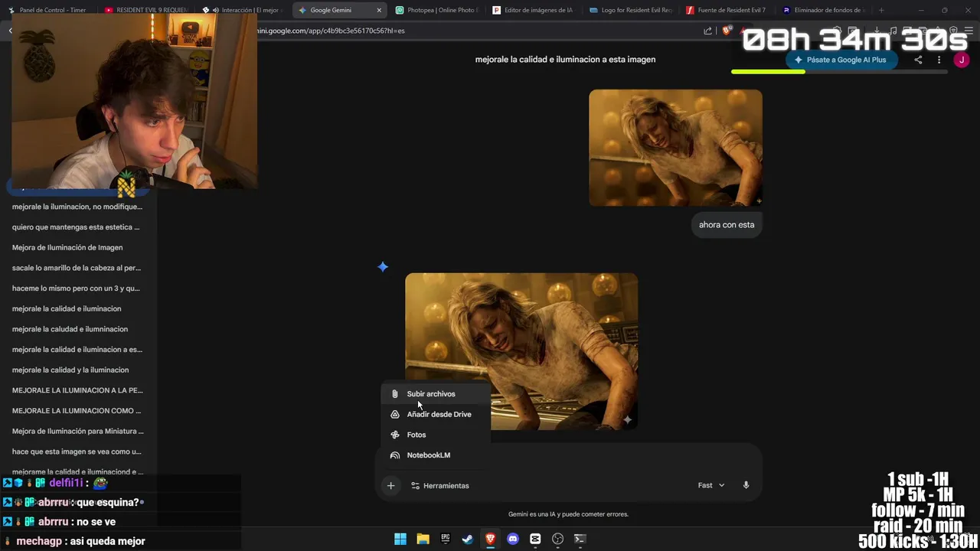Click the Brave browser taskbar icon

click(x=490, y=539)
